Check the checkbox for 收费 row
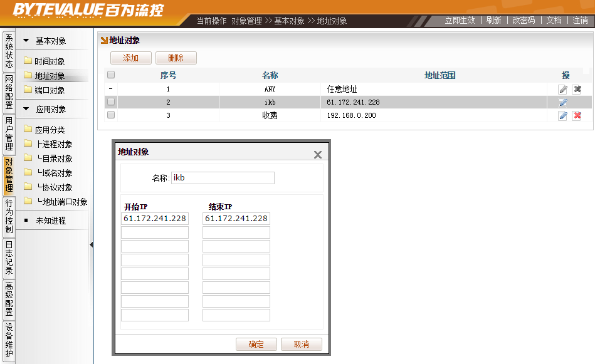595x364 pixels. (111, 115)
